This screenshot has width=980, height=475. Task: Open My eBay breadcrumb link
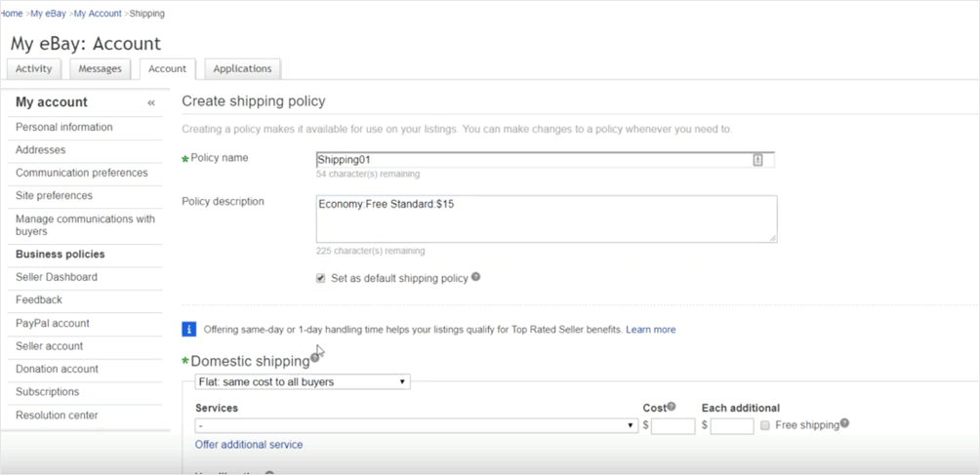pyautogui.click(x=48, y=13)
